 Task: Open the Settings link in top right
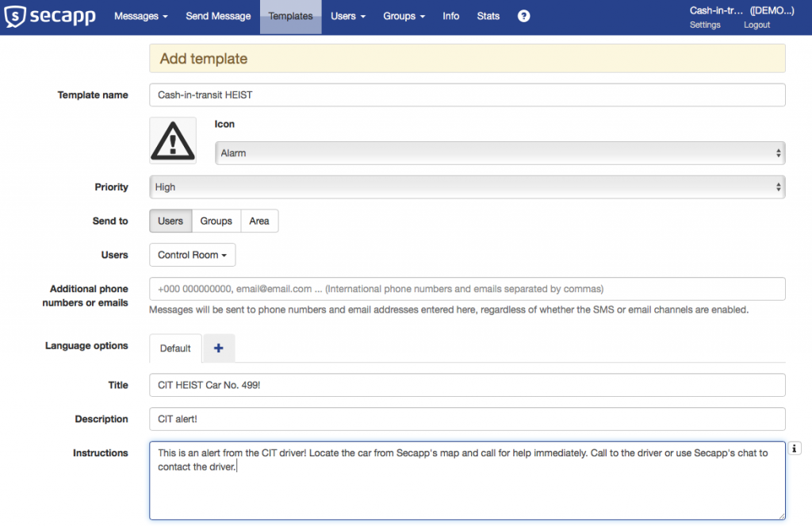(704, 25)
